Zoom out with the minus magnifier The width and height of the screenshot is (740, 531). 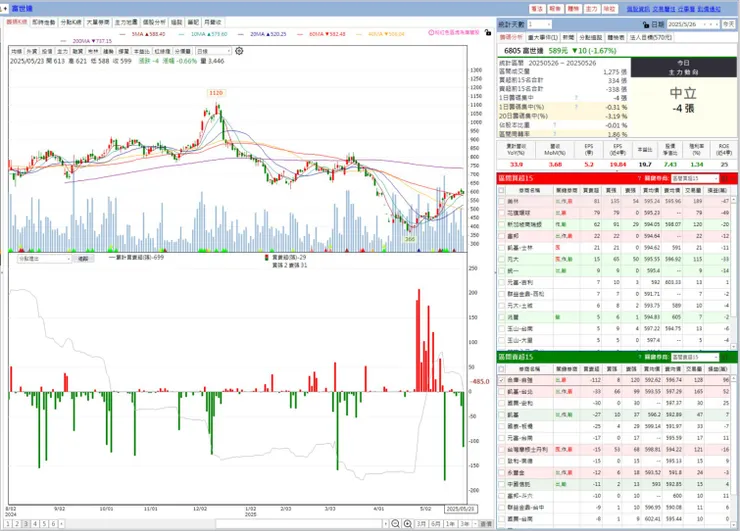(395, 523)
